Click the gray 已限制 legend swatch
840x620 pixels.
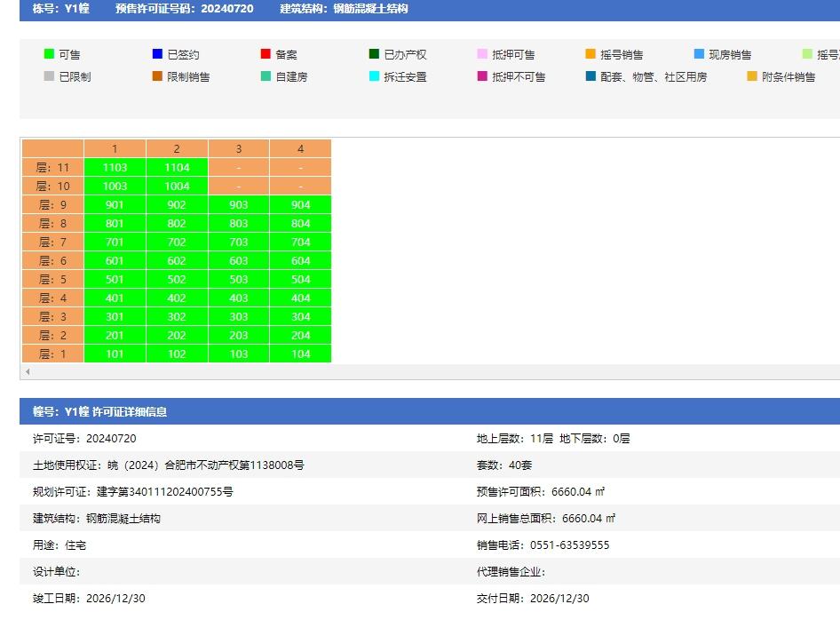49,76
